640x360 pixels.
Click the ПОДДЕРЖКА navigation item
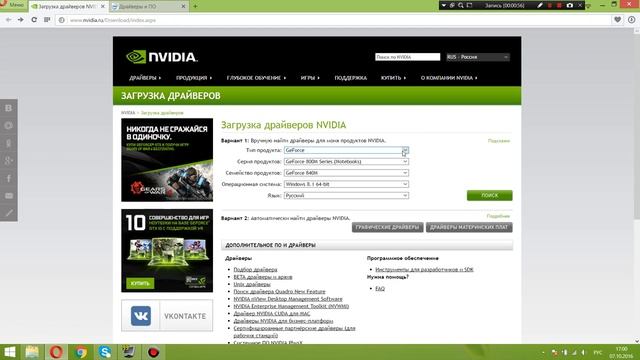[351, 78]
